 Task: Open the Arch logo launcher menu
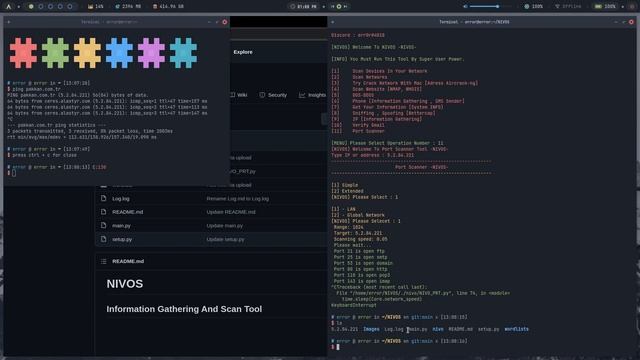tap(9, 7)
